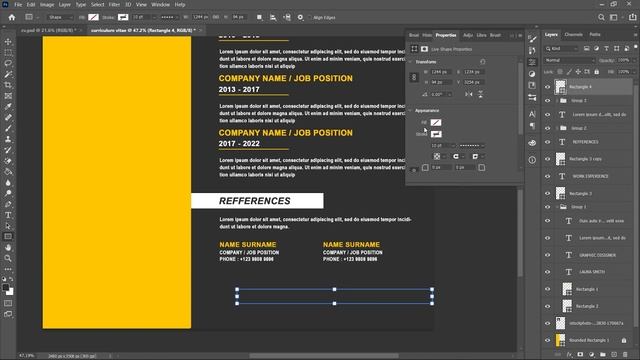This screenshot has height=360, width=640.
Task: Select the Horizontal Type tool
Action: [8, 215]
